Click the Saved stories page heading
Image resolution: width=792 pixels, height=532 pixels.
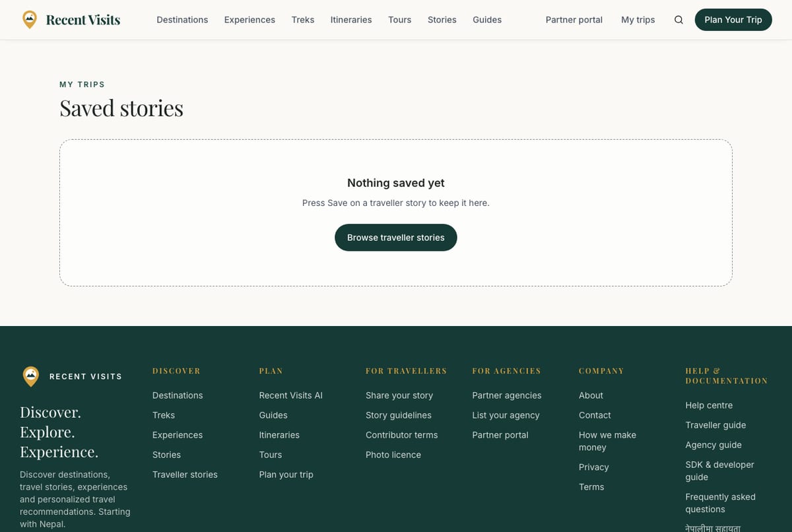tap(121, 108)
